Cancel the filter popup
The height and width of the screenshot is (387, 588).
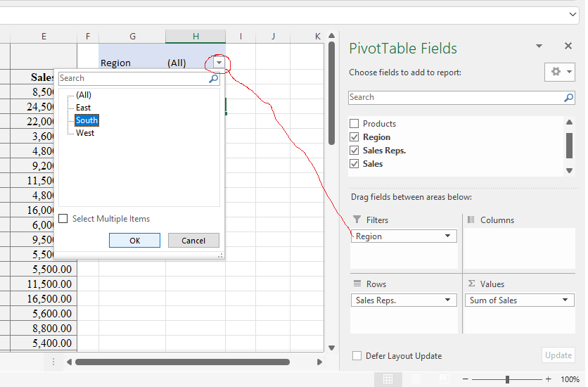click(193, 241)
